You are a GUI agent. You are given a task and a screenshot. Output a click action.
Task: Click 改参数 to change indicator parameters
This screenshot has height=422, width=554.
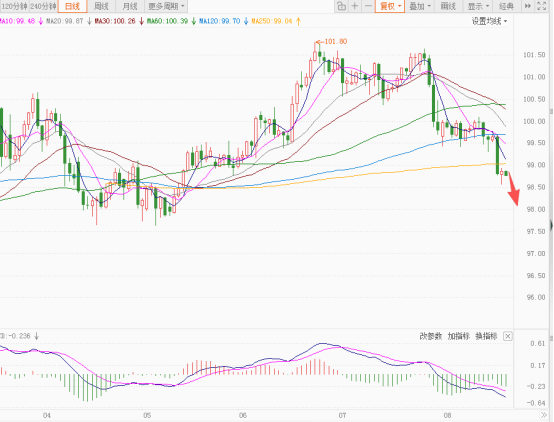[431, 336]
